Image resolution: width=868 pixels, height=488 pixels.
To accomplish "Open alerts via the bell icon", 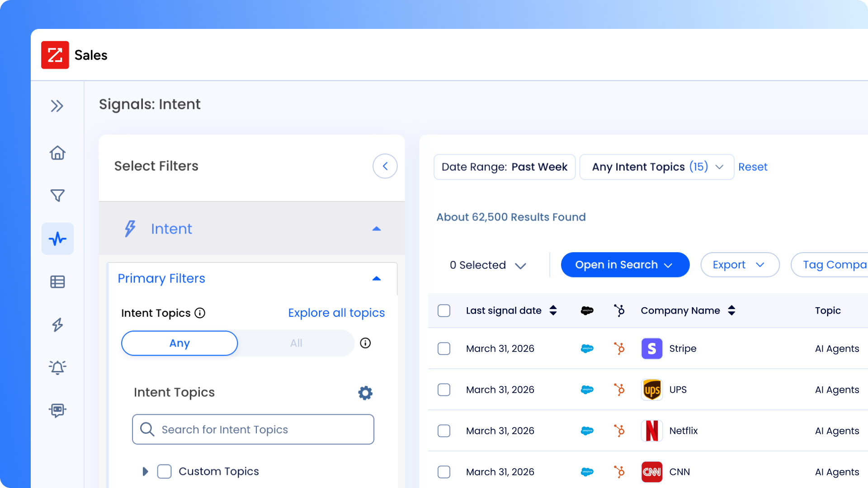I will pyautogui.click(x=57, y=367).
